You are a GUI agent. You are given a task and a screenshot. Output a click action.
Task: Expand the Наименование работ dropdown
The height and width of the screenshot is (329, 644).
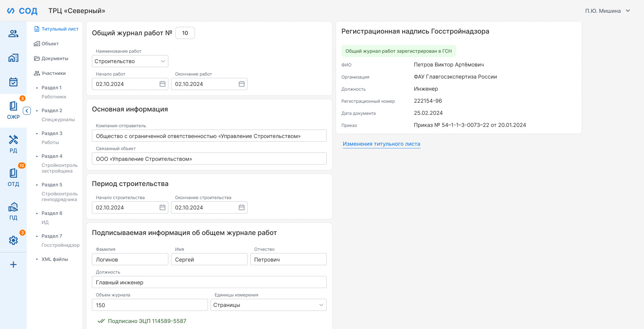(130, 61)
